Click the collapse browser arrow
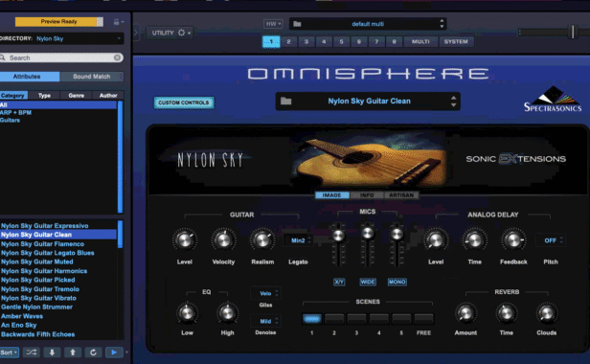 coord(136,33)
